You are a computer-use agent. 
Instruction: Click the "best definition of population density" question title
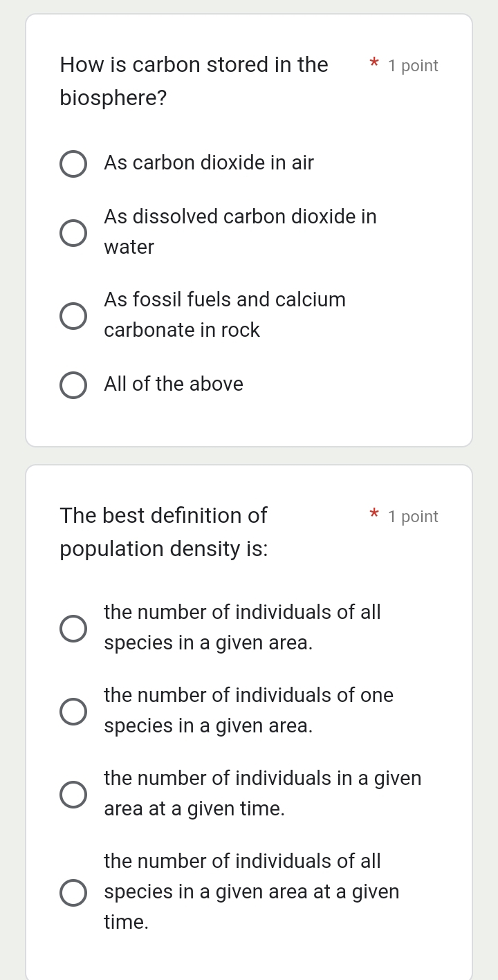tap(164, 532)
